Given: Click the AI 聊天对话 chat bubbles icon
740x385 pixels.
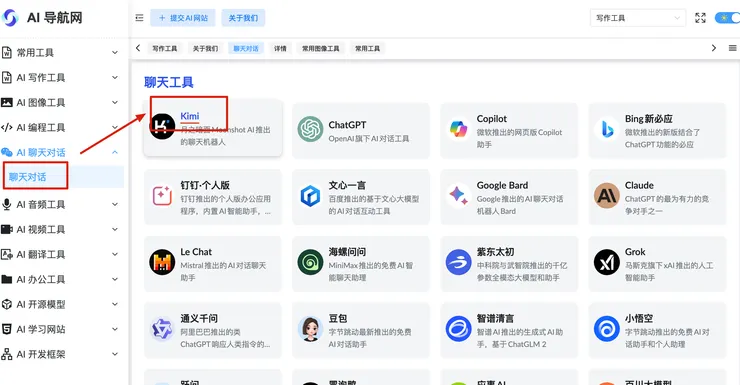Looking at the screenshot, I should click(x=7, y=152).
